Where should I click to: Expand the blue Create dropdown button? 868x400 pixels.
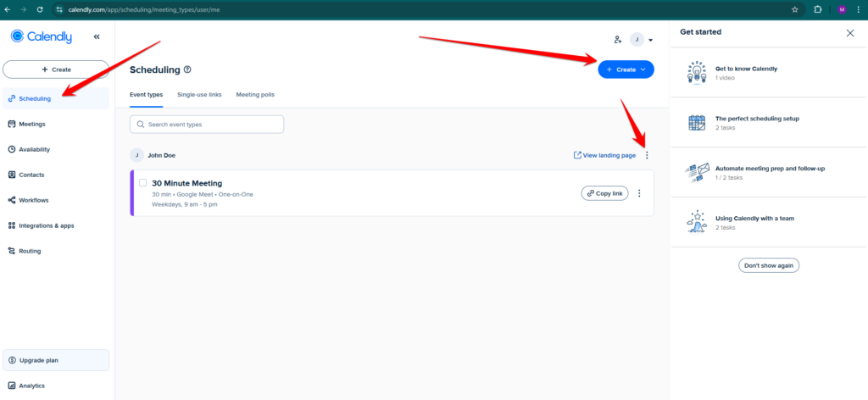pyautogui.click(x=626, y=69)
